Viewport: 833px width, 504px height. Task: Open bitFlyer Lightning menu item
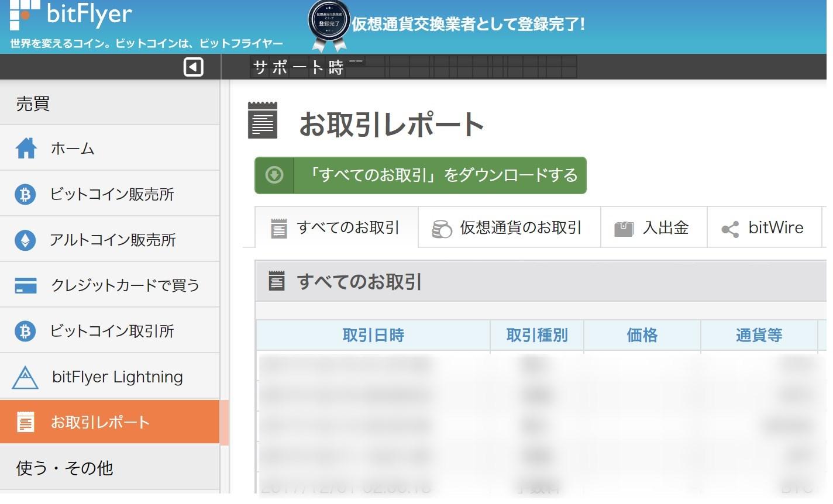pos(110,377)
